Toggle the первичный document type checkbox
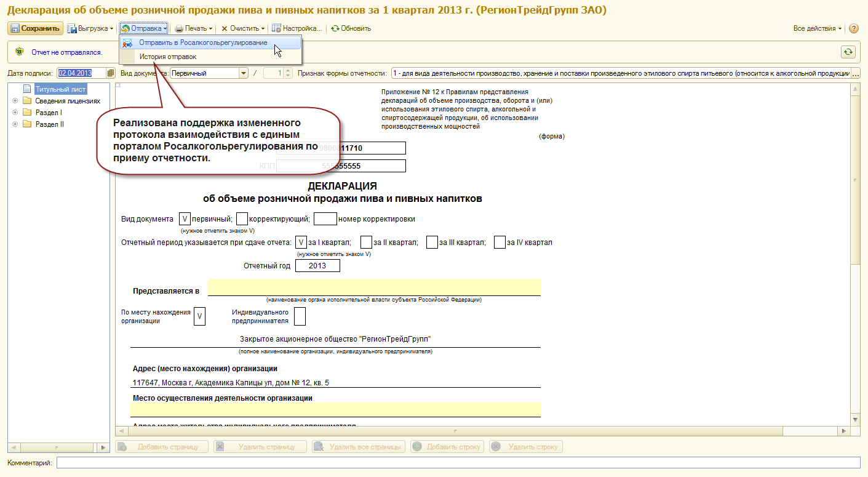 coord(185,218)
